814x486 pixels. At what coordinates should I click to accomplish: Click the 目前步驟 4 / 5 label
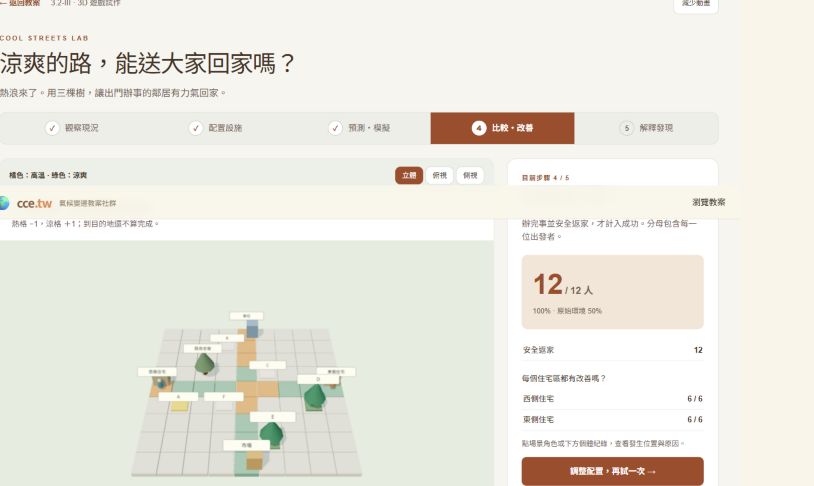(x=545, y=178)
